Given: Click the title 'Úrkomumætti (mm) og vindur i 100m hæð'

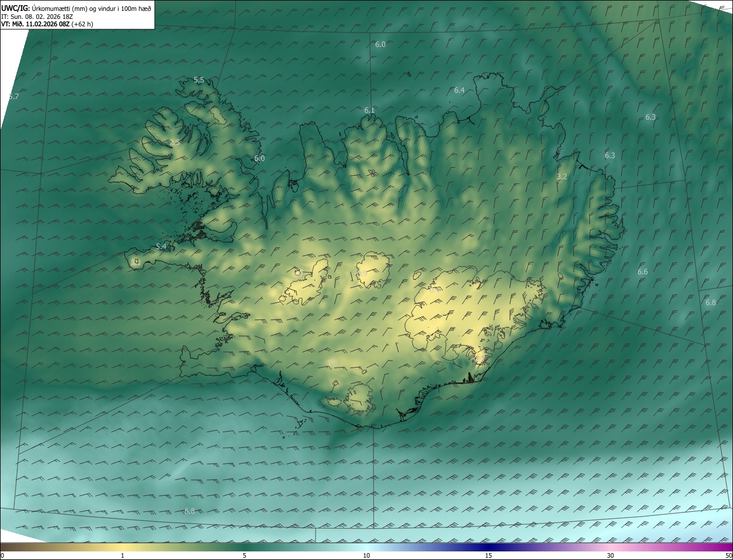Looking at the screenshot, I should (92, 9).
